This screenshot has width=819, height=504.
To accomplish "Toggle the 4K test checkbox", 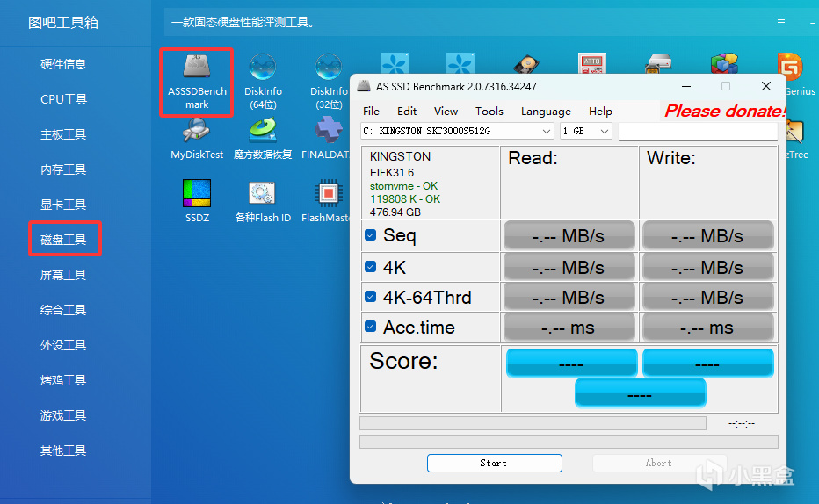I will click(x=370, y=267).
